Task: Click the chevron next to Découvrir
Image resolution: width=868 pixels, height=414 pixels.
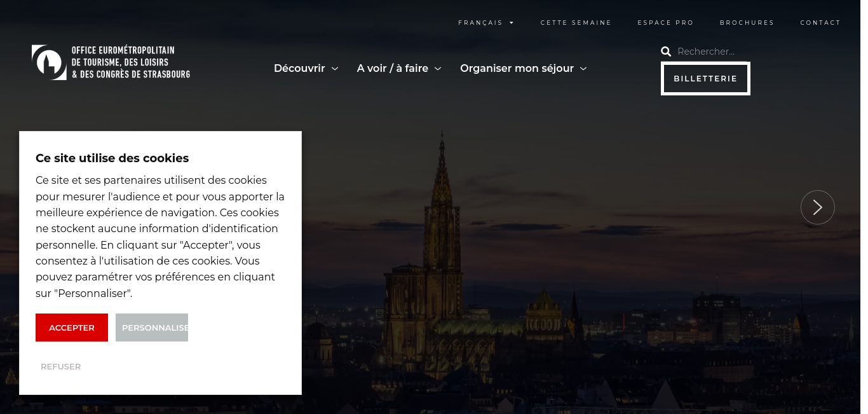Action: coord(335,69)
